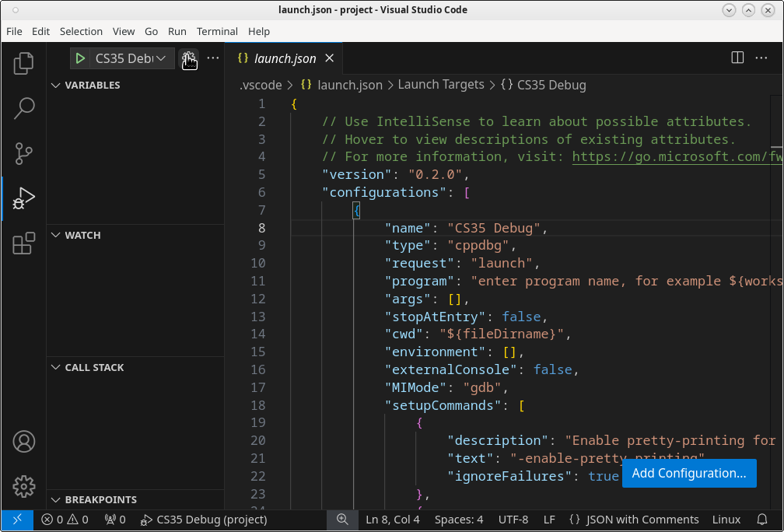Select the launch.json editor tab

point(283,58)
